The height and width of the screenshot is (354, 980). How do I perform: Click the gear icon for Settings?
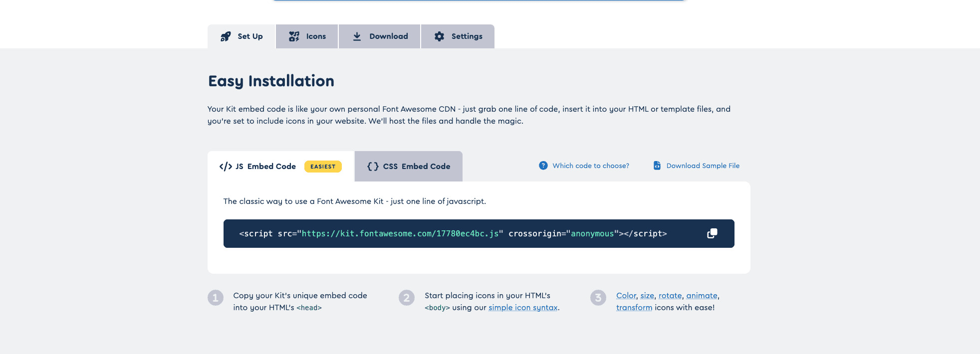coord(439,36)
